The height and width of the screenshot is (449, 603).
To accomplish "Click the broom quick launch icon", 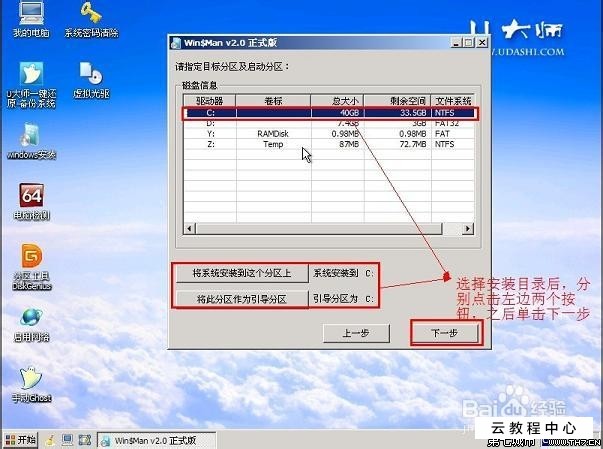I will click(x=50, y=440).
